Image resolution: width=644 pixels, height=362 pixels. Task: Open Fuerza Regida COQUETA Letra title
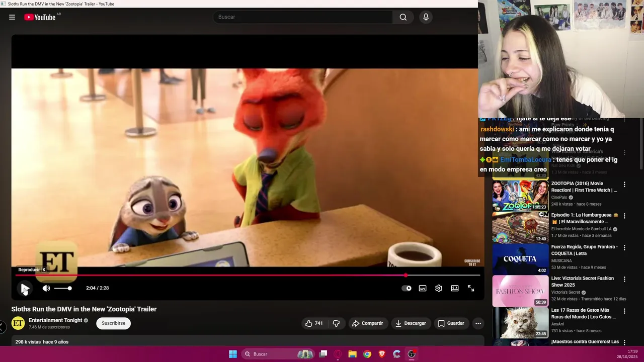pyautogui.click(x=584, y=250)
